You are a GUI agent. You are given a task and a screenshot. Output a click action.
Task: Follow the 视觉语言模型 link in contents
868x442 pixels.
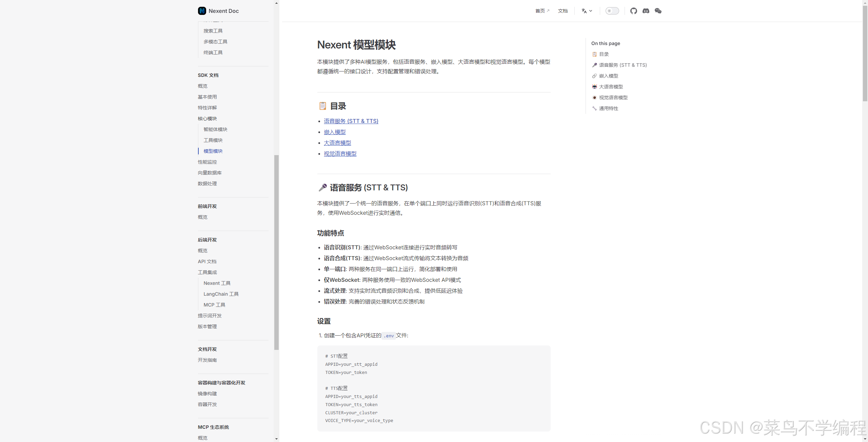tap(340, 154)
